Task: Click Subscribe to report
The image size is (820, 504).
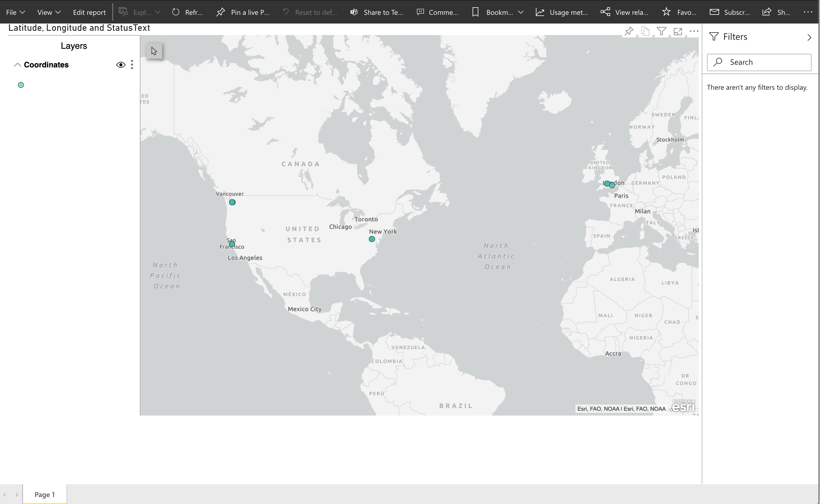Action: [x=729, y=12]
